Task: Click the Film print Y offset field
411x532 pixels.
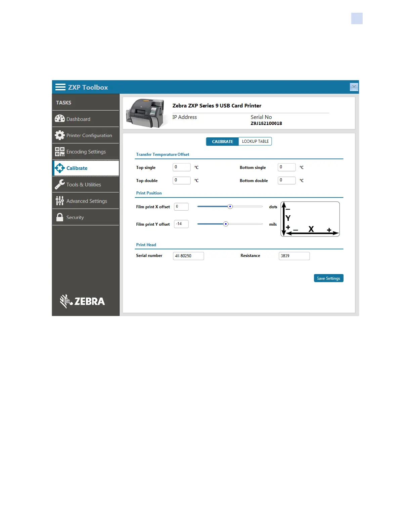Action: point(181,224)
